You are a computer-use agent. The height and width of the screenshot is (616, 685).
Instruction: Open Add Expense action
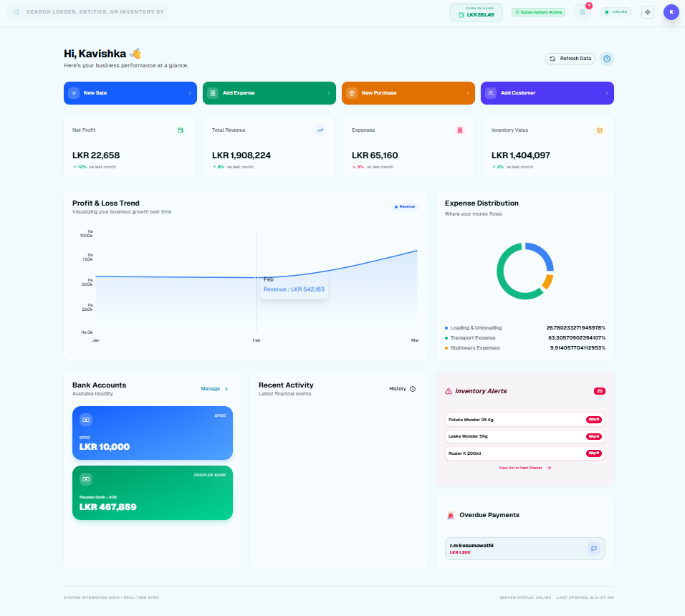pos(269,93)
